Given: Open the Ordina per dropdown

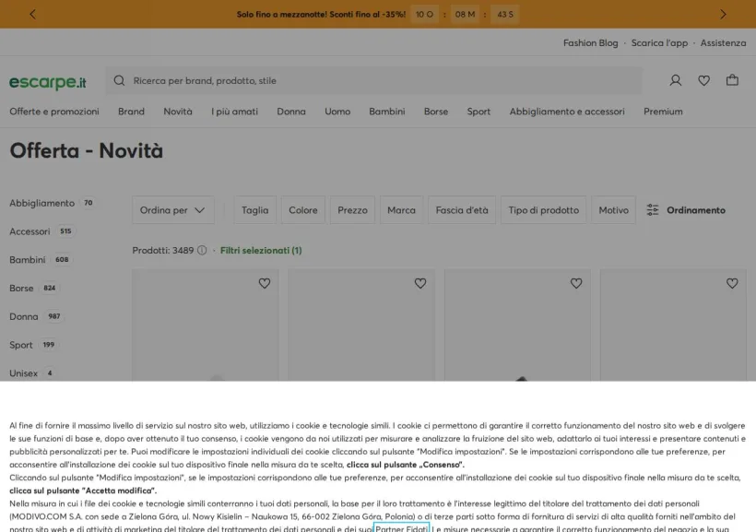Looking at the screenshot, I should (173, 210).
